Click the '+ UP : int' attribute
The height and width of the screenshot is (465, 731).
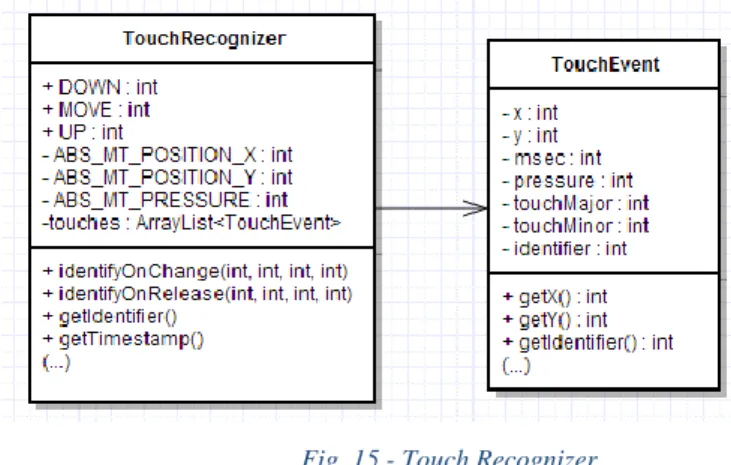click(83, 132)
